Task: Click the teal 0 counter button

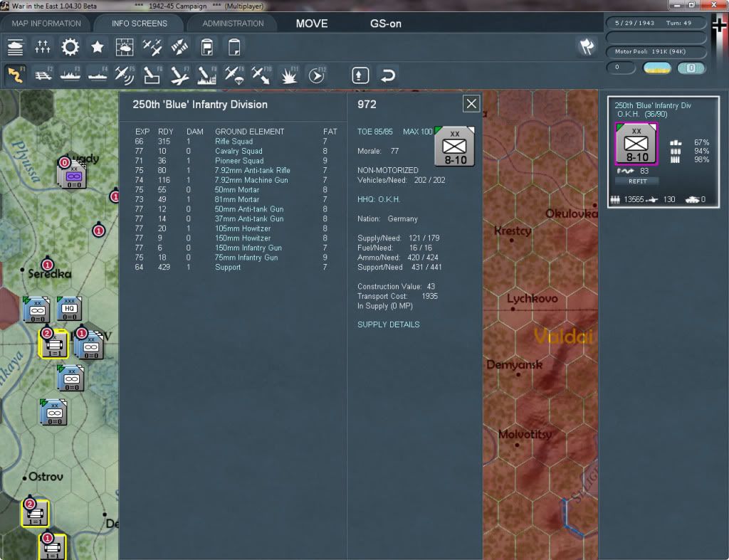Action: pos(691,68)
